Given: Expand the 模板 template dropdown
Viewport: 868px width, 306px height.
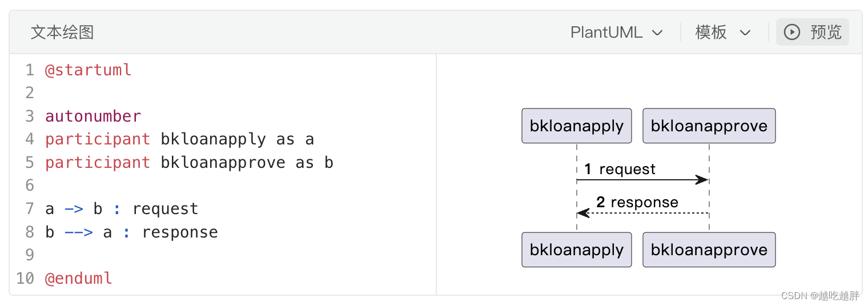Looking at the screenshot, I should pyautogui.click(x=722, y=33).
